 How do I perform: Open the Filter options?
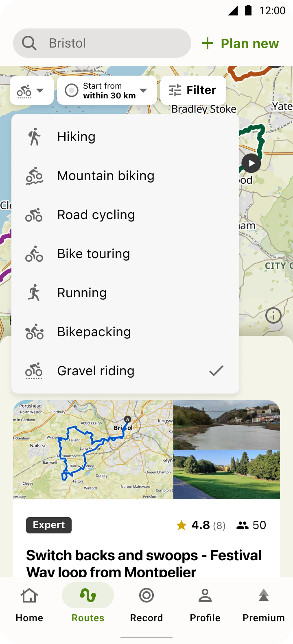point(193,90)
